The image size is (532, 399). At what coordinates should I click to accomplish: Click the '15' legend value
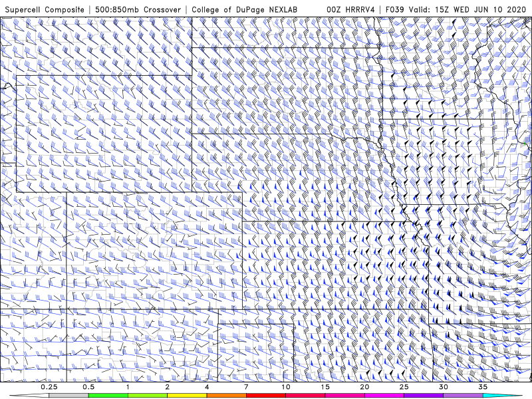click(x=325, y=387)
